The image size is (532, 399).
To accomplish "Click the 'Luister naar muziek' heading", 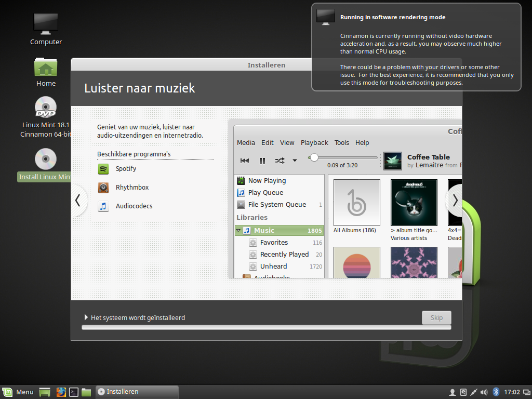I will (139, 88).
